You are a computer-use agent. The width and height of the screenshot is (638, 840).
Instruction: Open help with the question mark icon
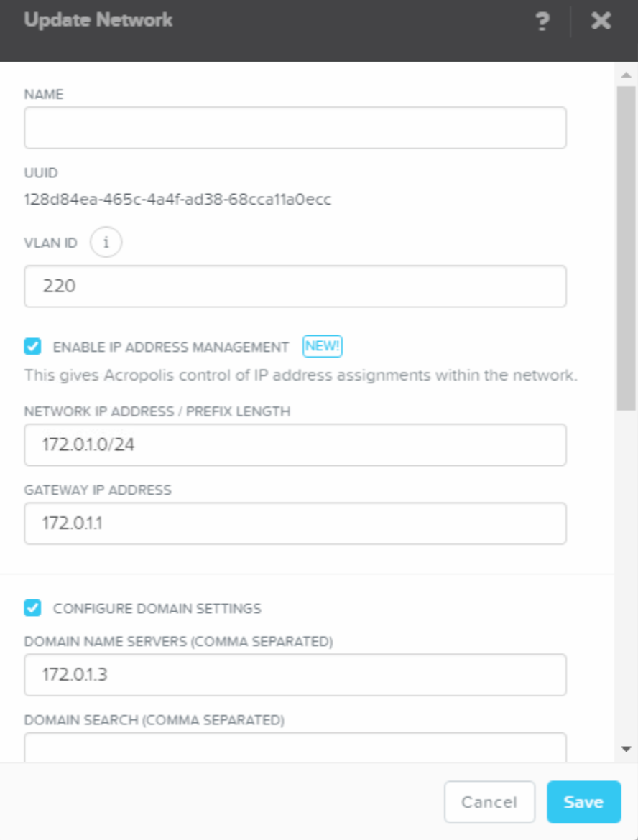542,22
